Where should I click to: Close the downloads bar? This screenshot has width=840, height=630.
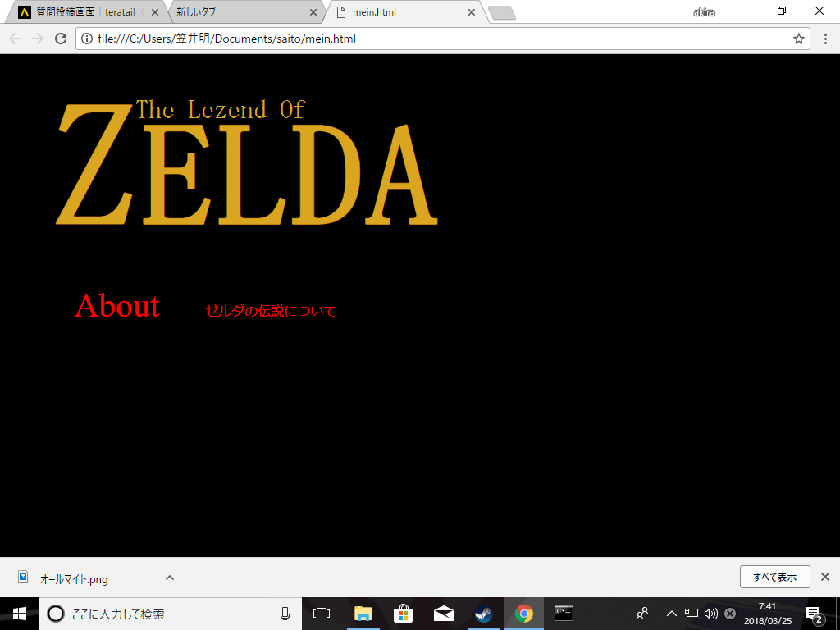point(825,577)
